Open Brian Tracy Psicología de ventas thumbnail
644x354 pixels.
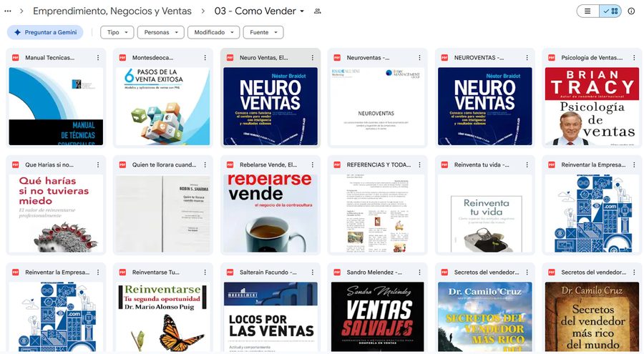(592, 106)
